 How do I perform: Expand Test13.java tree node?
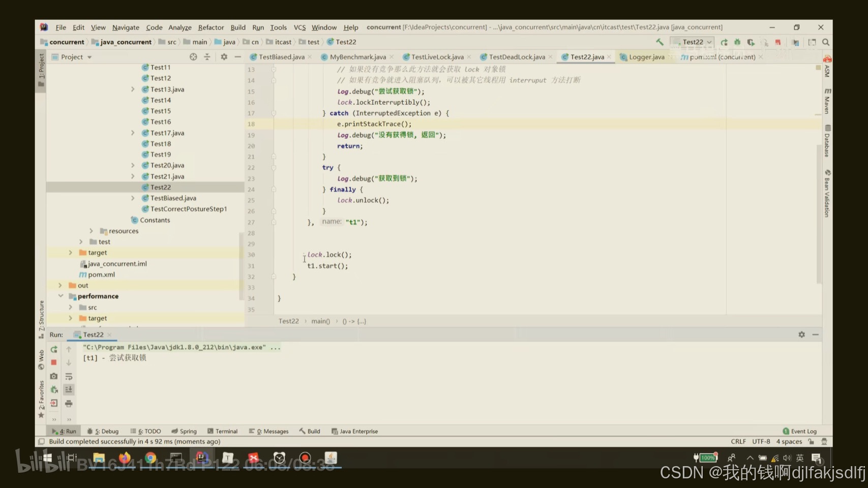133,89
